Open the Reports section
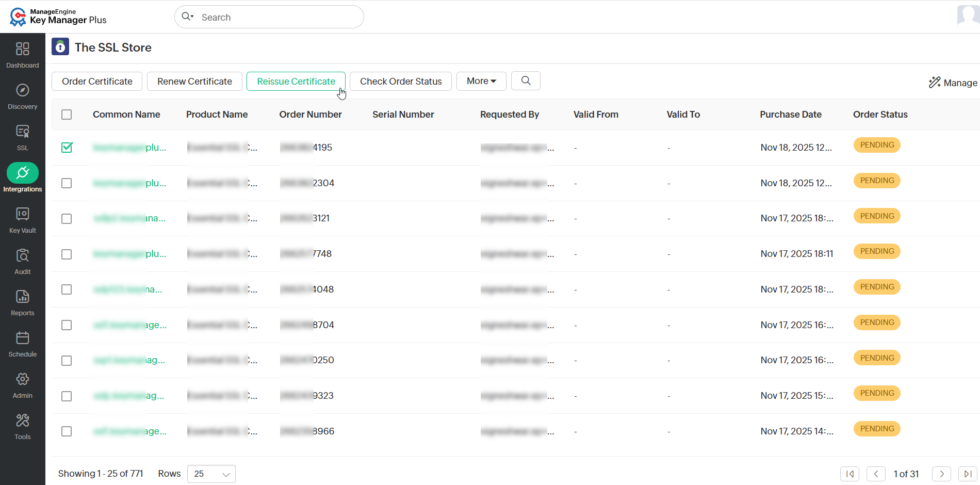Image resolution: width=980 pixels, height=485 pixels. click(x=23, y=302)
